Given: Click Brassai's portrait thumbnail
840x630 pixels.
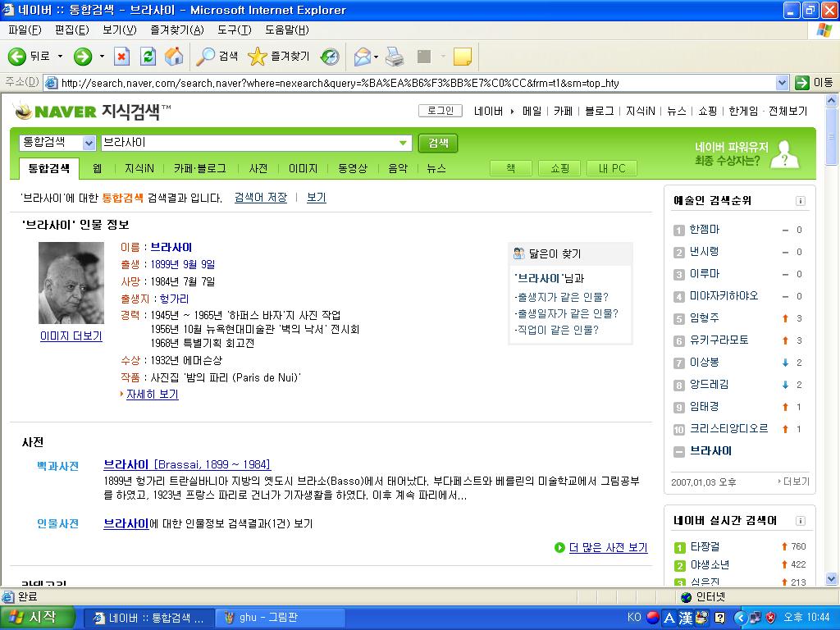Looking at the screenshot, I should click(71, 283).
